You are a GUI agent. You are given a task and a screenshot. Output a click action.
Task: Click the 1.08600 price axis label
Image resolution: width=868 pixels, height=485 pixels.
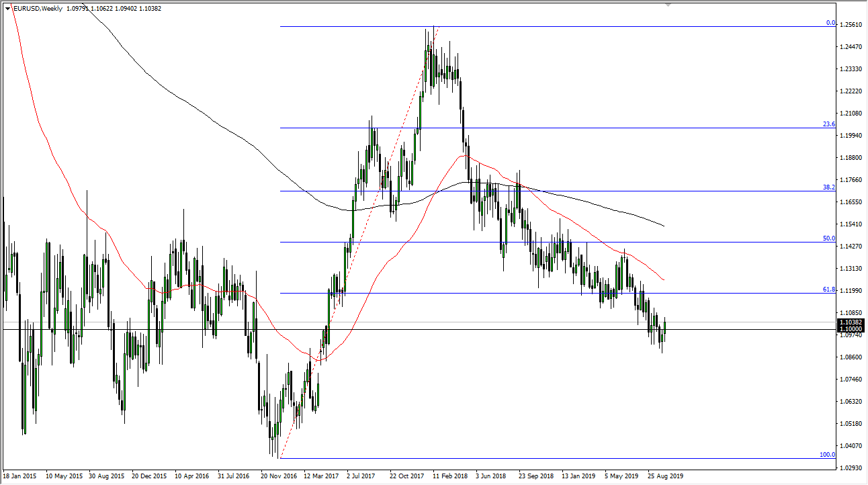coord(851,357)
